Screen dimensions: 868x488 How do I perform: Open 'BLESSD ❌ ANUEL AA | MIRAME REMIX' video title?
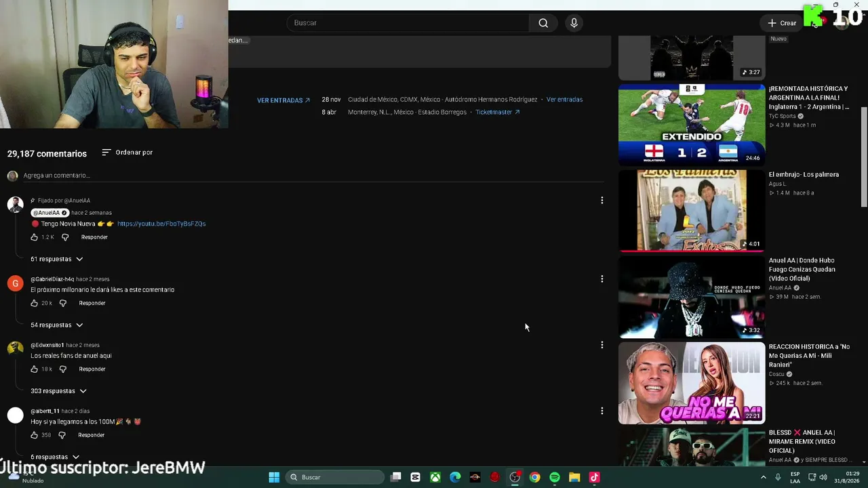point(803,441)
